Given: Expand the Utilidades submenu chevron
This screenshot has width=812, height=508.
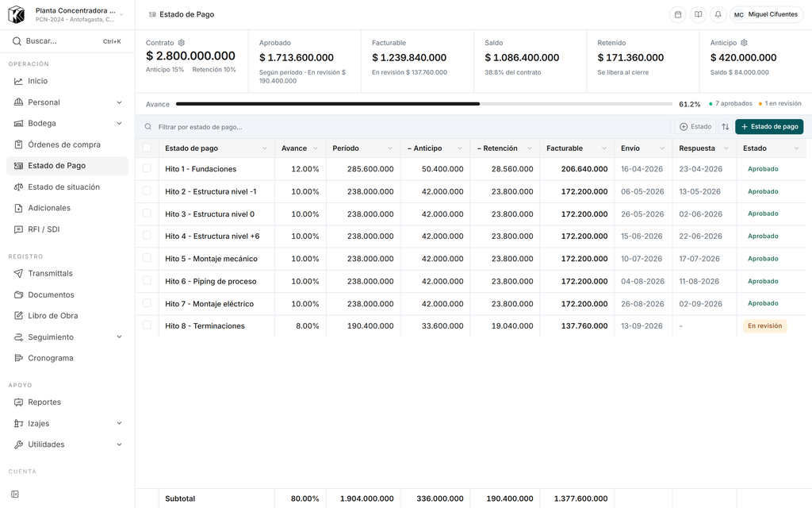Looking at the screenshot, I should [119, 444].
